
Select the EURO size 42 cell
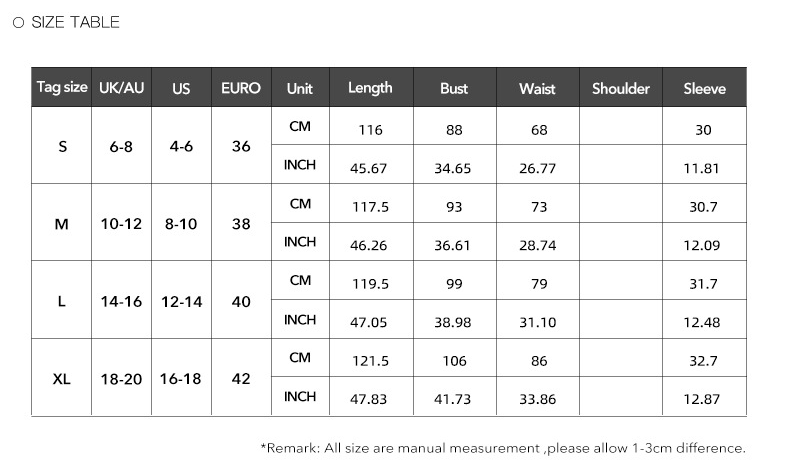(x=241, y=379)
